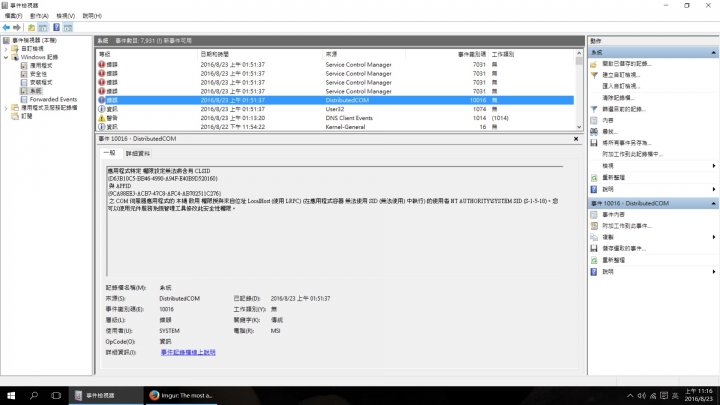720x405 pixels.
Task: Sort events by the date and time column
Action: [260, 54]
